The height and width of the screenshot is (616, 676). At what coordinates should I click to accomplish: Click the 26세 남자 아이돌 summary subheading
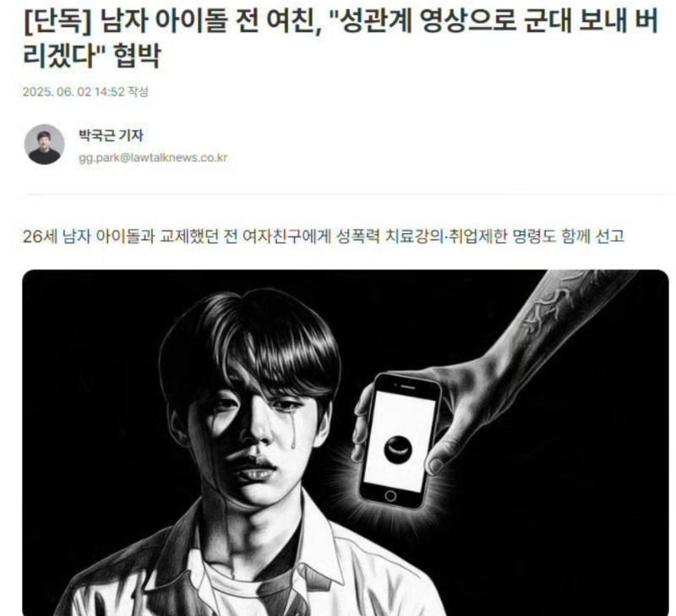(x=324, y=237)
